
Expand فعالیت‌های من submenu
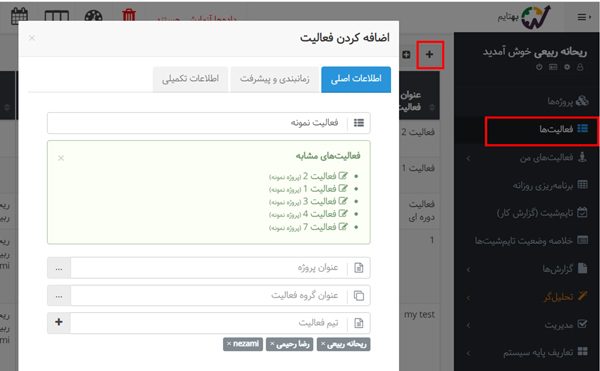[x=468, y=158]
